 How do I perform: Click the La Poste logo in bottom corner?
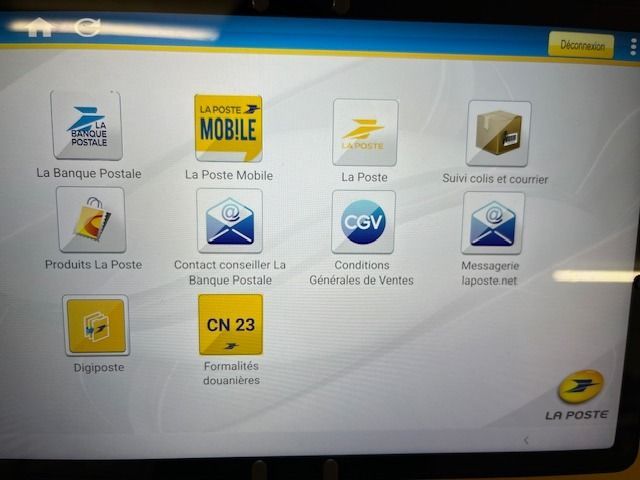pos(578,395)
